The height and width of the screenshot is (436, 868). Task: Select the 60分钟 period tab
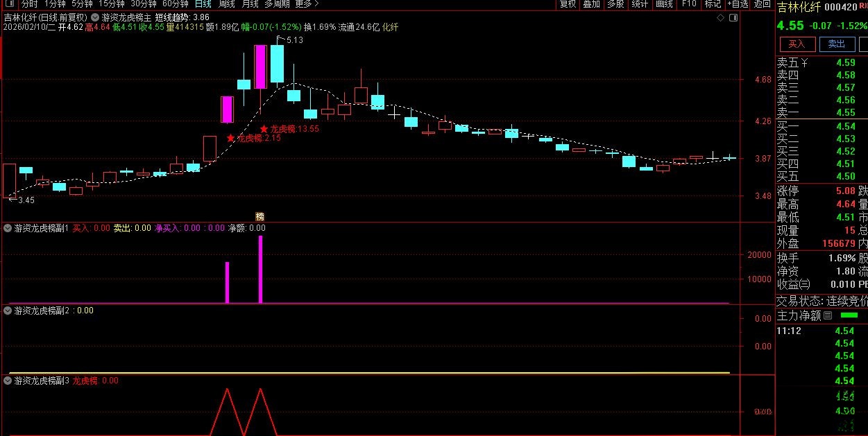pos(176,4)
